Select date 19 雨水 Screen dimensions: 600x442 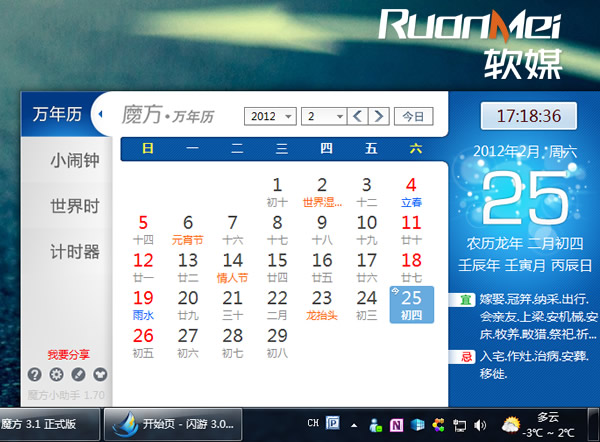point(143,305)
